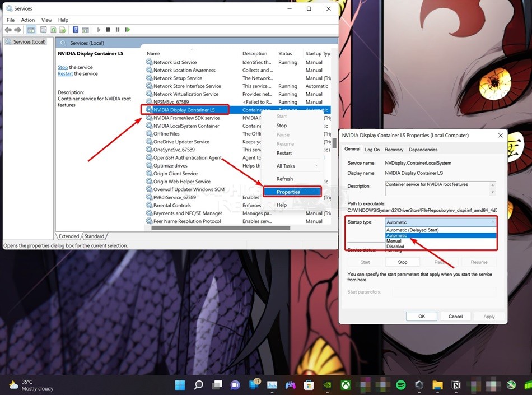Switch to the Standard view tab
The image size is (532, 395).
coord(94,236)
